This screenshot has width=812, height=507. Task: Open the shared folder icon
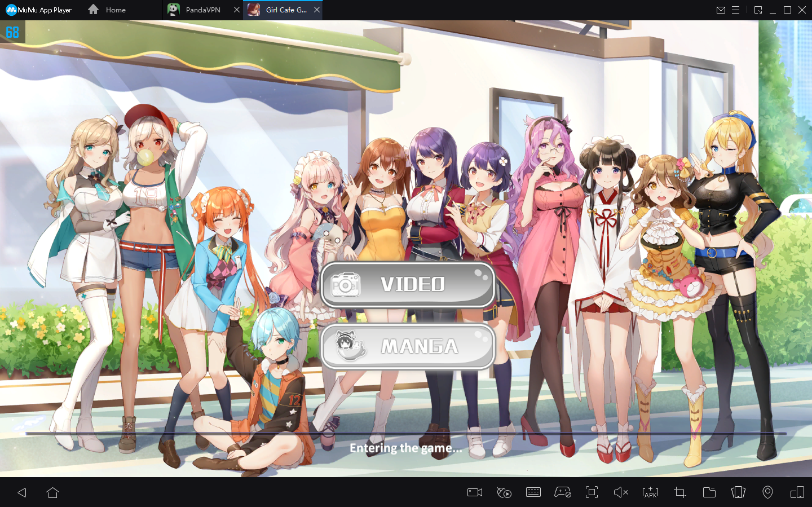point(709,492)
